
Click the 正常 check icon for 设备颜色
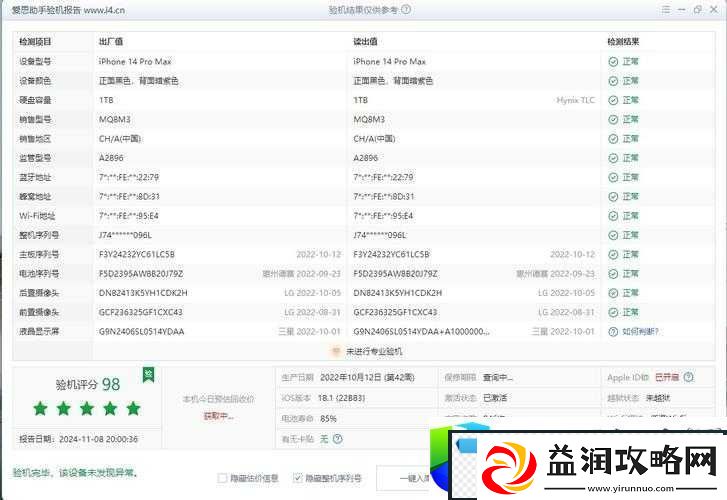(613, 81)
